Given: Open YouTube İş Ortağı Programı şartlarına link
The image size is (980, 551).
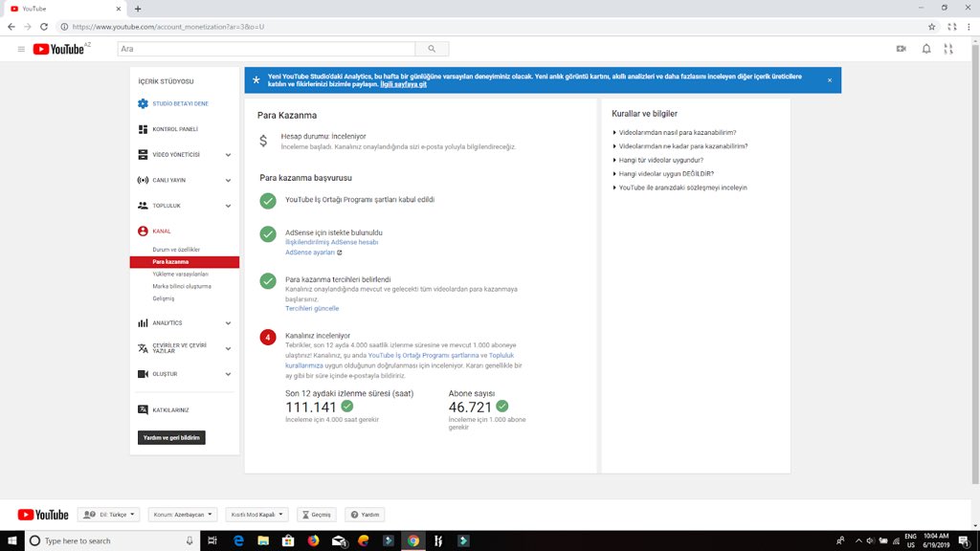Looking at the screenshot, I should tap(423, 355).
